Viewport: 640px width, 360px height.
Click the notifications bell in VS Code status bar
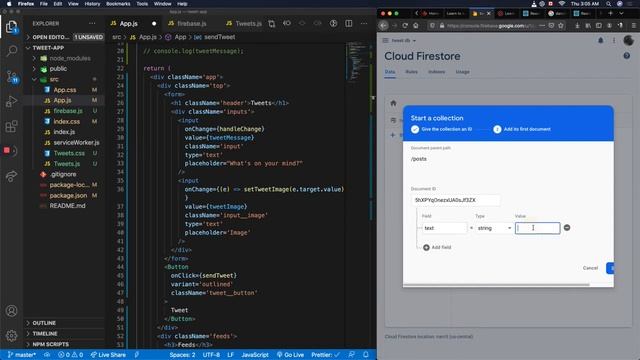pos(366,355)
